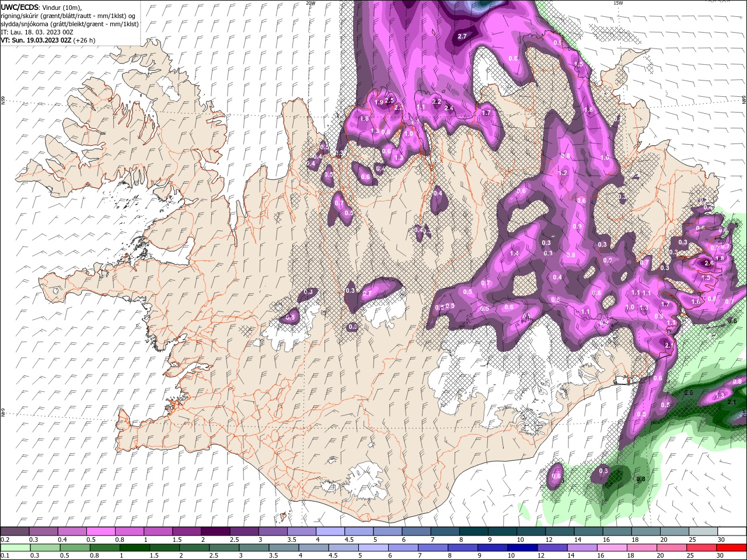Image resolution: width=747 pixels, height=560 pixels.
Task: Select top-row legend swatch between 0.2 and 0.3
Action: tap(15, 531)
